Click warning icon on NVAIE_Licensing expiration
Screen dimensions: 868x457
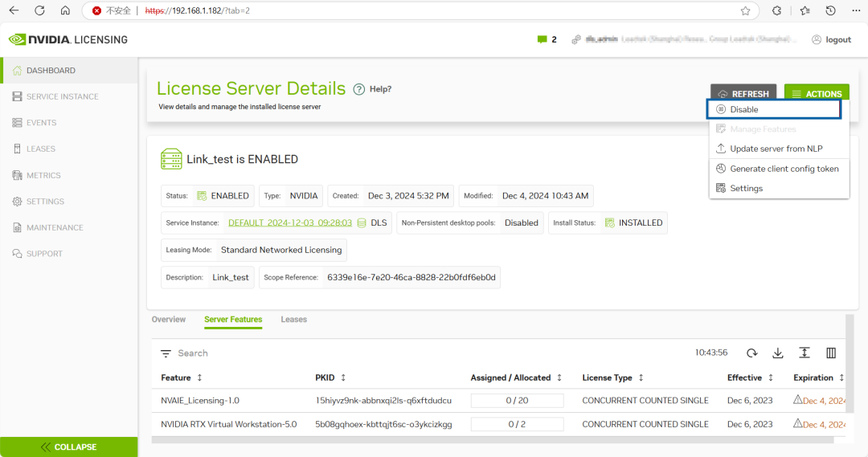tap(798, 399)
